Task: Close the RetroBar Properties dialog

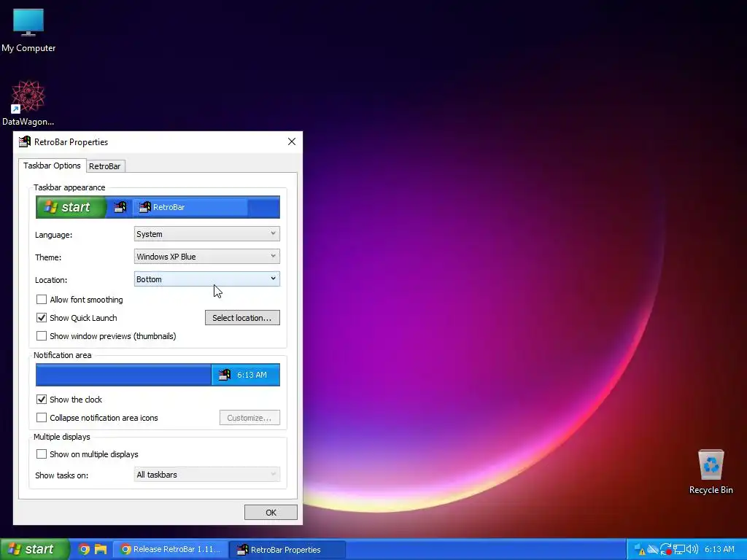Action: (x=292, y=142)
